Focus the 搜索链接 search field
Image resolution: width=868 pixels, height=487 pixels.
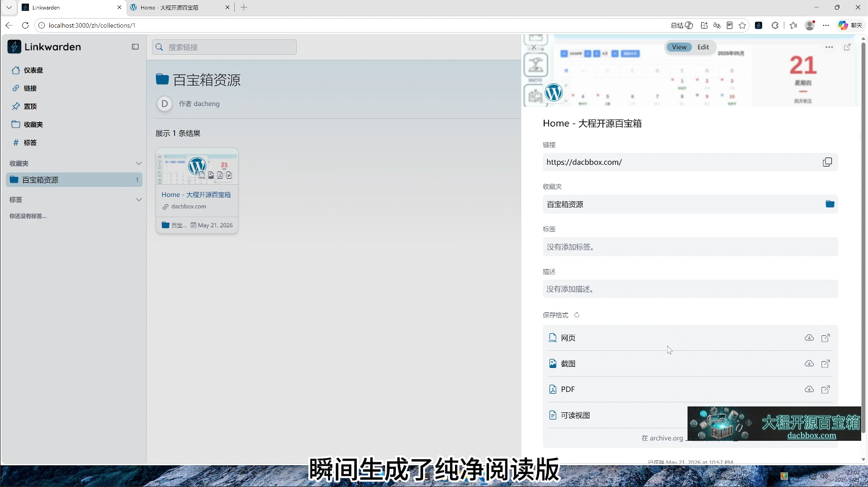[224, 47]
